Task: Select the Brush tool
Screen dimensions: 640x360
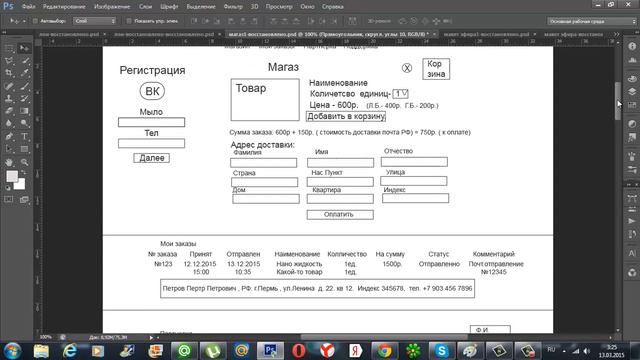Action: click(24, 86)
